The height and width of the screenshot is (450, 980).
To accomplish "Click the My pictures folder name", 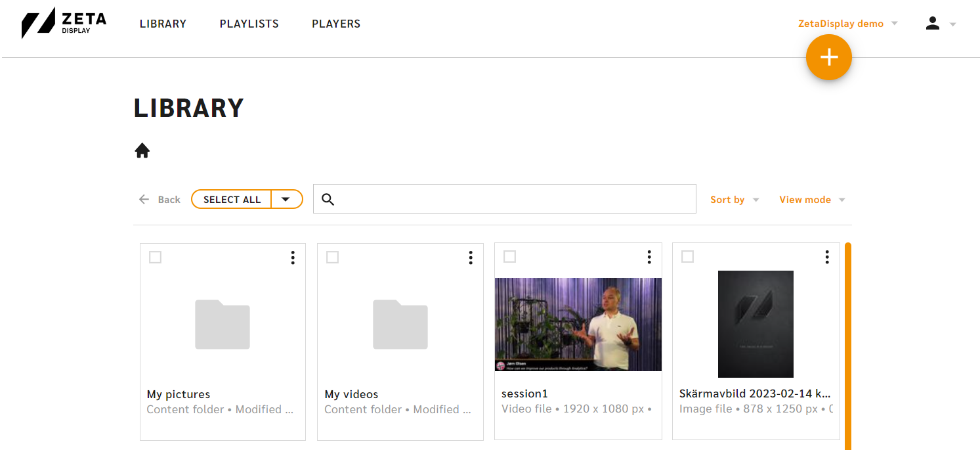I will (x=179, y=394).
